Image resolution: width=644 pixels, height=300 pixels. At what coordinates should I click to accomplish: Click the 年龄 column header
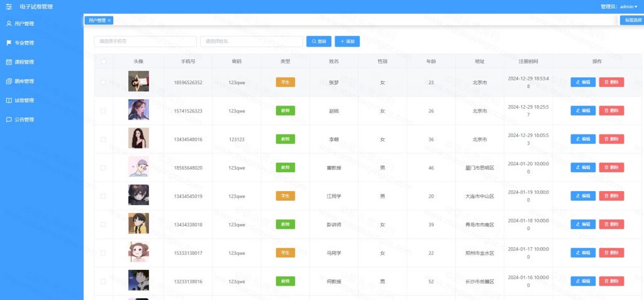431,62
